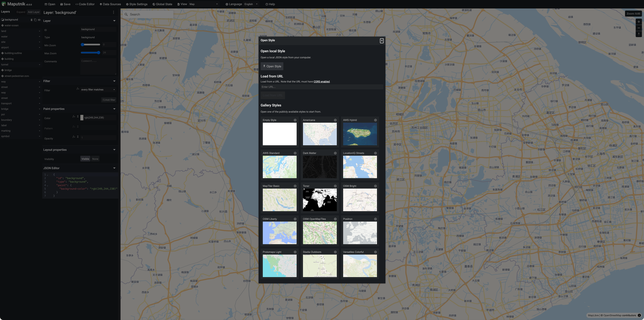This screenshot has height=320, width=644.
Task: Duplicate the background layer via copy icon
Action: tap(35, 20)
